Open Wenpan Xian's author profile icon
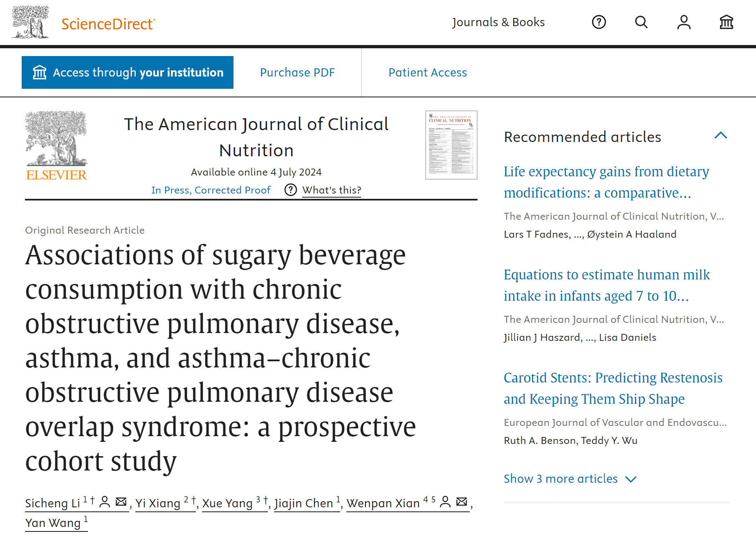This screenshot has height=538, width=756. click(x=445, y=502)
